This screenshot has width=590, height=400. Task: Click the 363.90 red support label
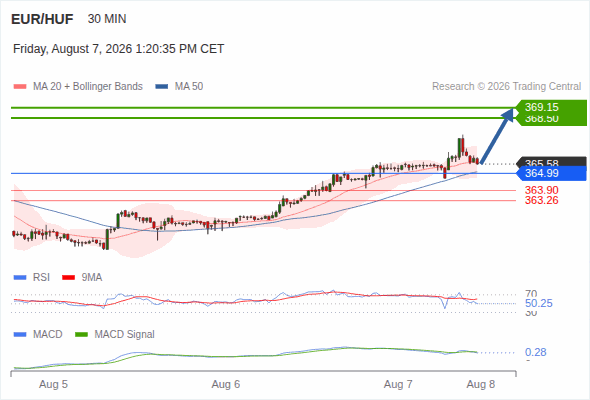coord(541,190)
